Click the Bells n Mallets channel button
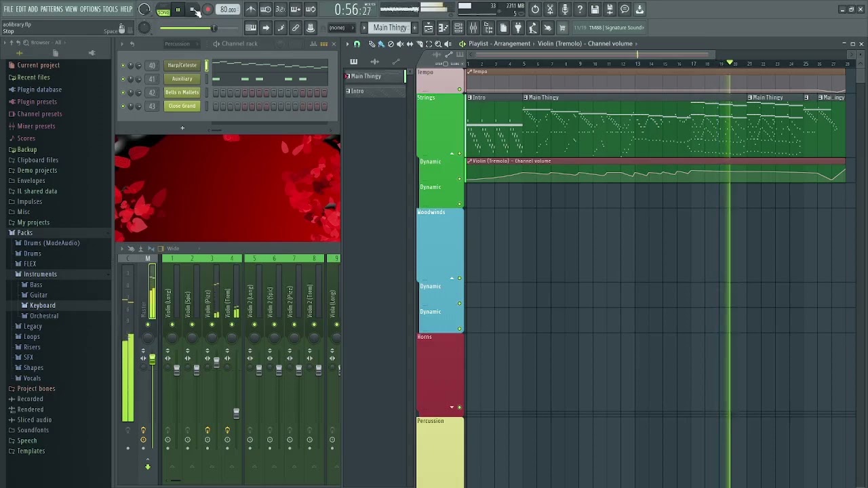Screen dimensions: 868x488 coord(182,92)
